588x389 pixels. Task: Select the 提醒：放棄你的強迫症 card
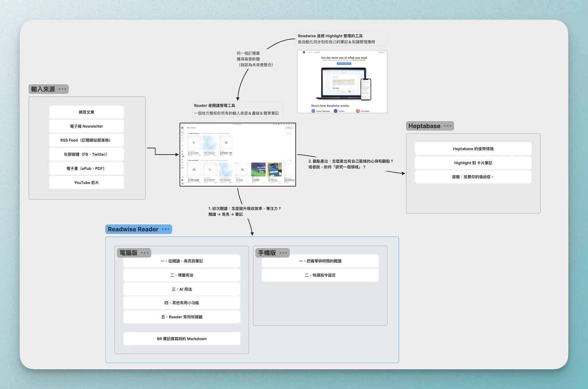pyautogui.click(x=473, y=177)
